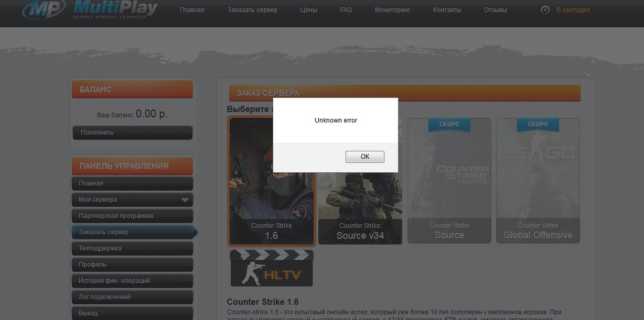
Task: Click OK in the Unknown error dialog
Action: click(x=365, y=157)
